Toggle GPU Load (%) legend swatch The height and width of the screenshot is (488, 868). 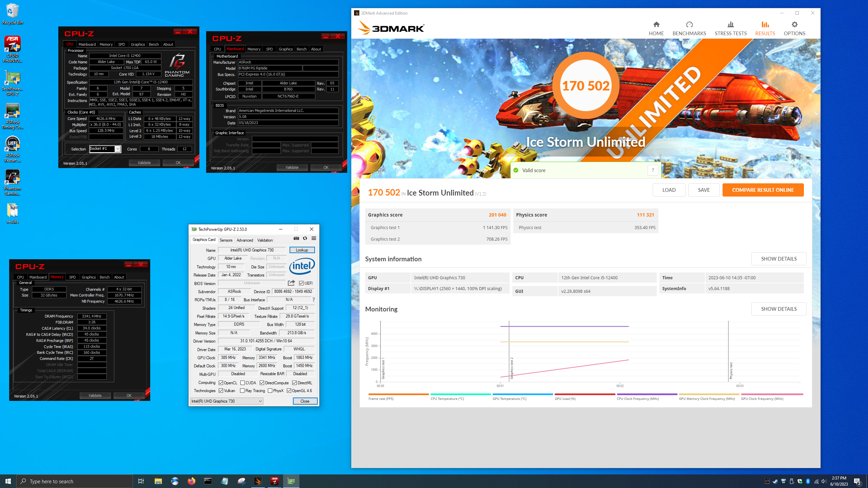585,394
